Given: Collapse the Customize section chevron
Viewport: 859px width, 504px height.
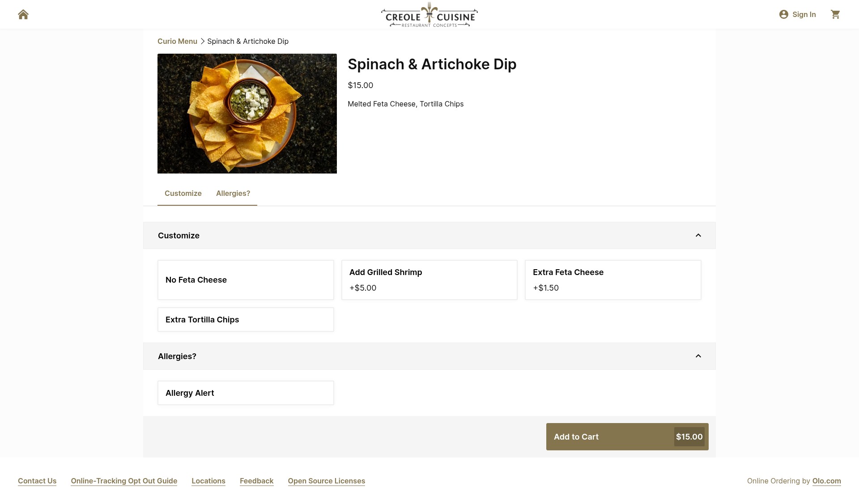Looking at the screenshot, I should (698, 235).
